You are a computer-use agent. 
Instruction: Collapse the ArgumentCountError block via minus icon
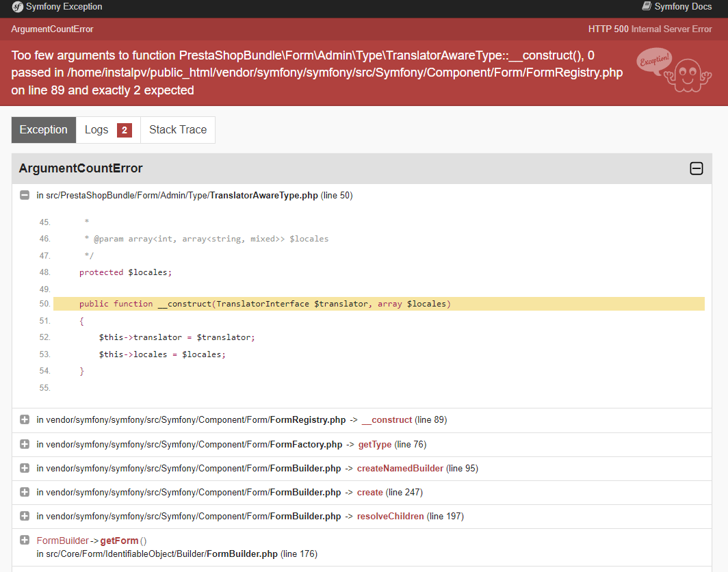(696, 168)
